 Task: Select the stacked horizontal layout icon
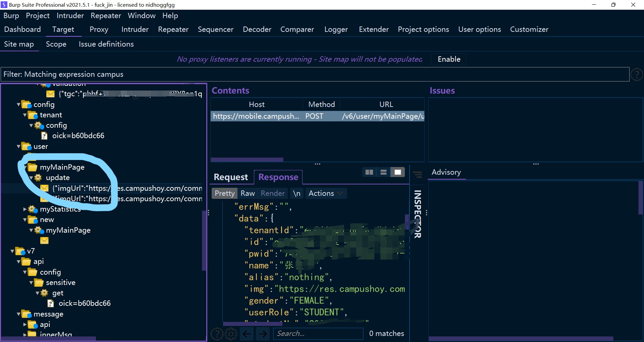pyautogui.click(x=383, y=172)
